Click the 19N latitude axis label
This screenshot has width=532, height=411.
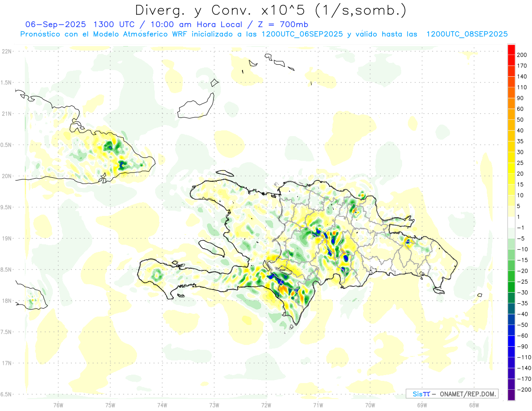pos(6,239)
